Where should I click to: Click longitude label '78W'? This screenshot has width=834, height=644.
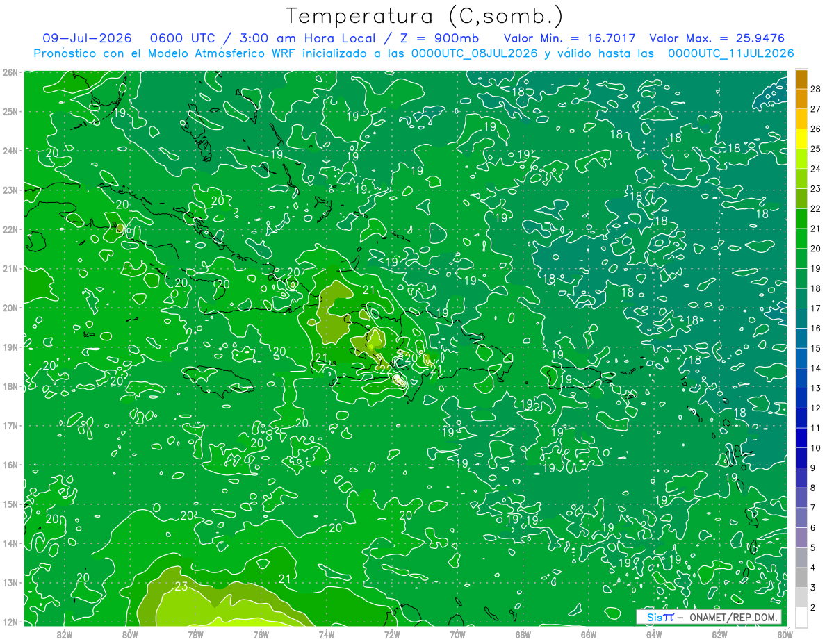195,634
